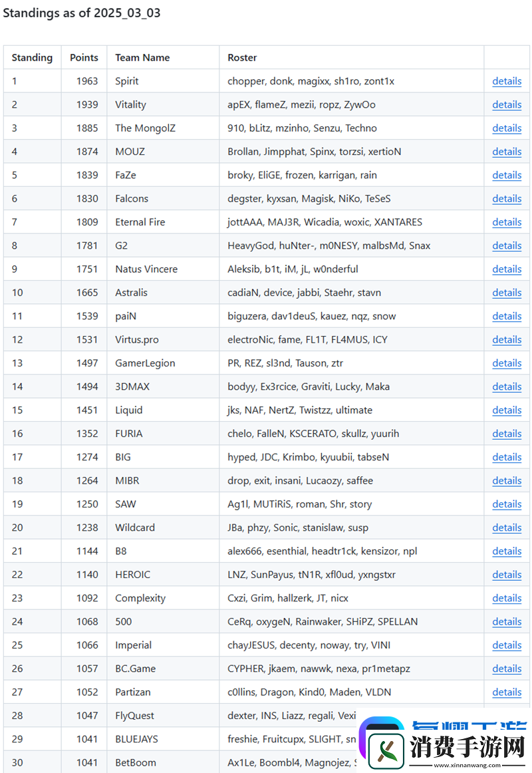532x773 pixels.
Task: Select the team name The MongolZ
Action: point(146,128)
